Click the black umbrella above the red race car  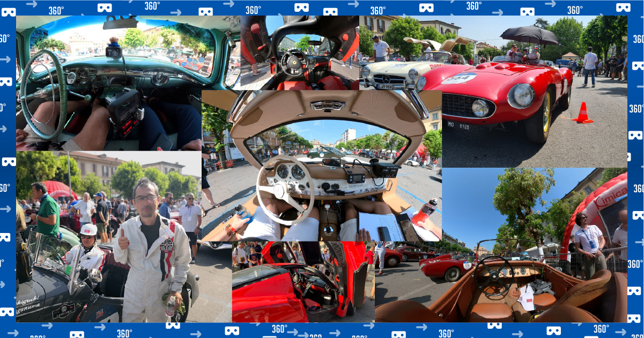tap(529, 35)
